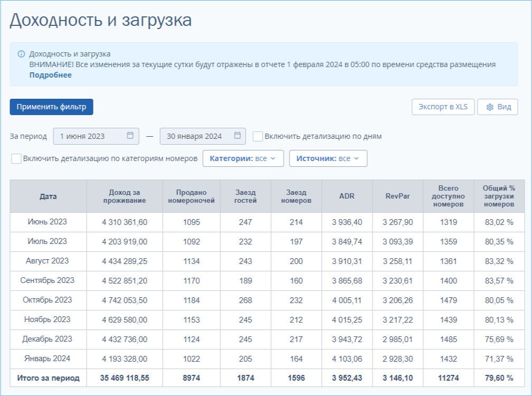Select the Июнь 2023 row label
Screen dimensions: 532x396
tap(47, 222)
